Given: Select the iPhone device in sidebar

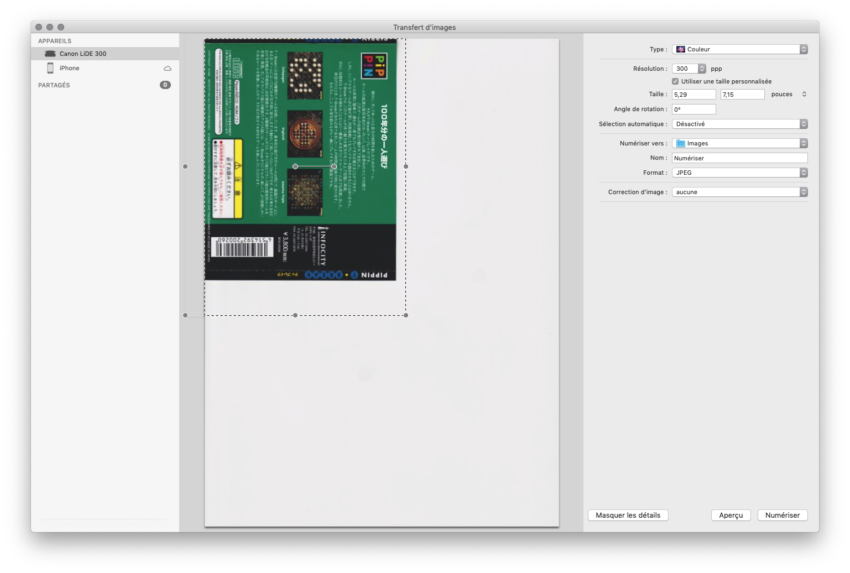Looking at the screenshot, I should 69,68.
